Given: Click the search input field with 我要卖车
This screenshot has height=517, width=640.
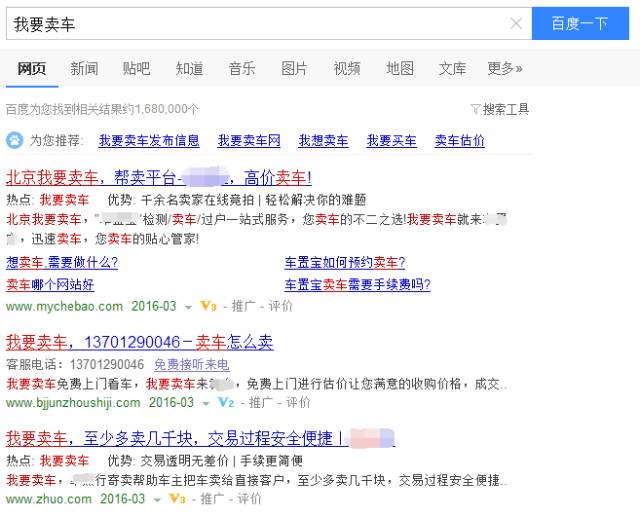Looking at the screenshot, I should coord(259,24).
